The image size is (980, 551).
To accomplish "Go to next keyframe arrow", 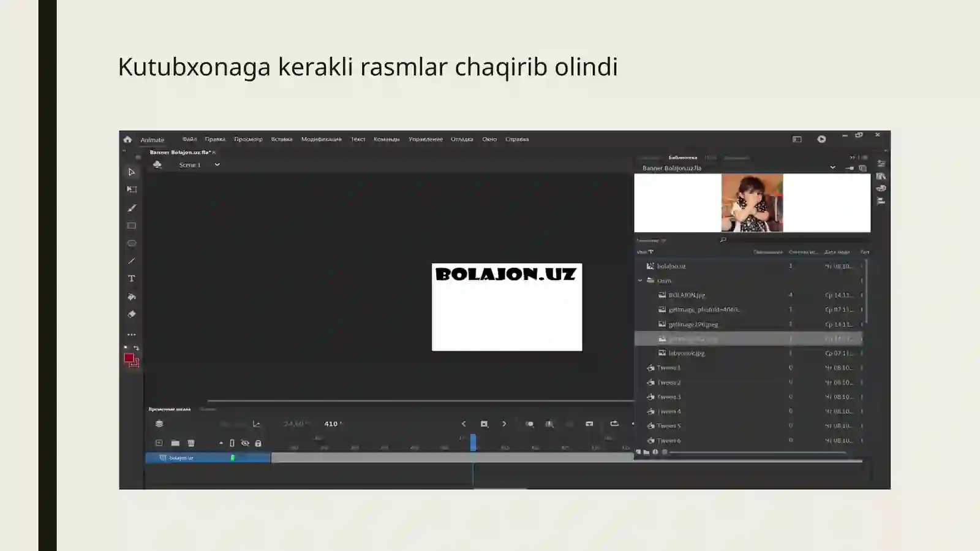I will pyautogui.click(x=504, y=424).
